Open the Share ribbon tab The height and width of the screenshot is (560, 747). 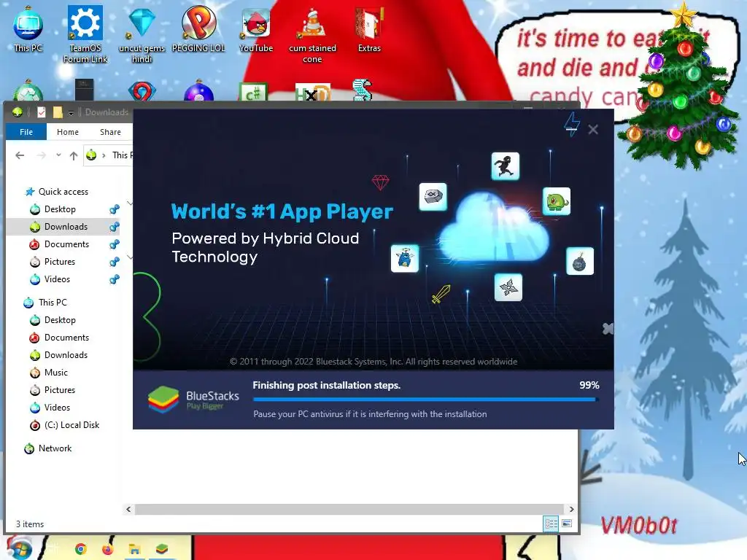[111, 132]
